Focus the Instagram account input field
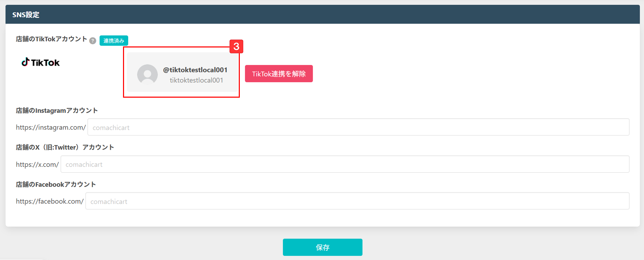This screenshot has height=260, width=644. pyautogui.click(x=358, y=127)
